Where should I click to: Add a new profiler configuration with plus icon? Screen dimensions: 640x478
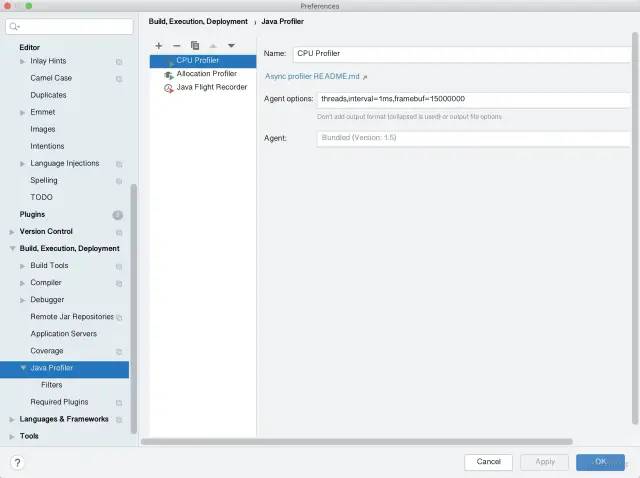[159, 46]
